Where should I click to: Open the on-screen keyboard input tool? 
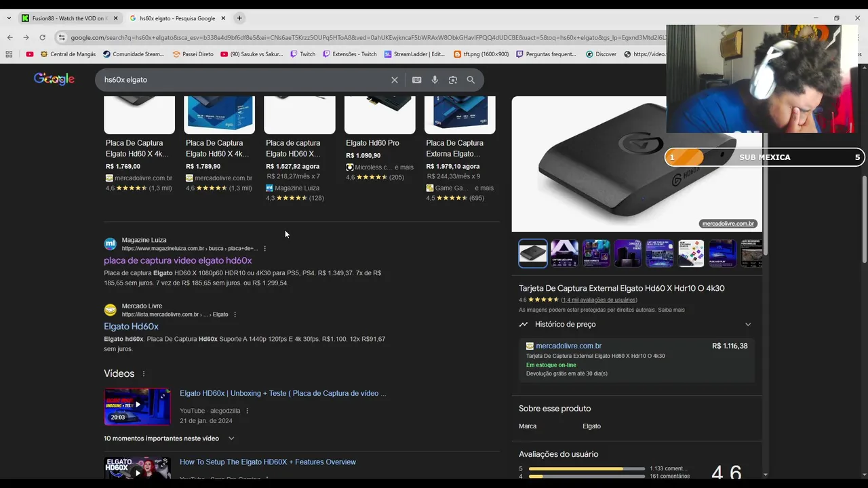coord(417,80)
